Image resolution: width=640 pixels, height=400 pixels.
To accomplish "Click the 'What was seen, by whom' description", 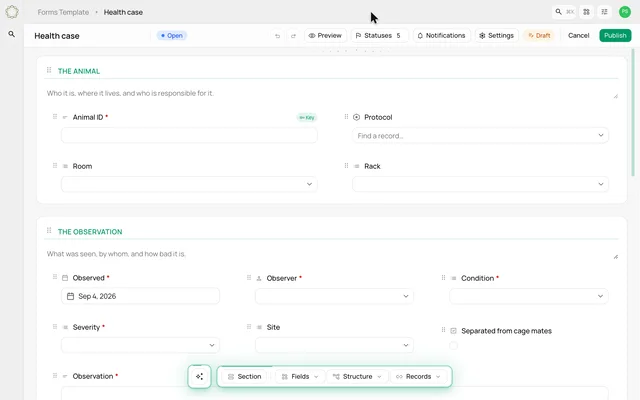I will pos(116,254).
